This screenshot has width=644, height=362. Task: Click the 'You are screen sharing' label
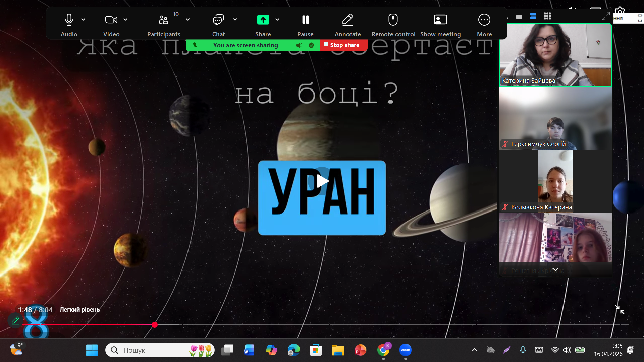tap(246, 45)
